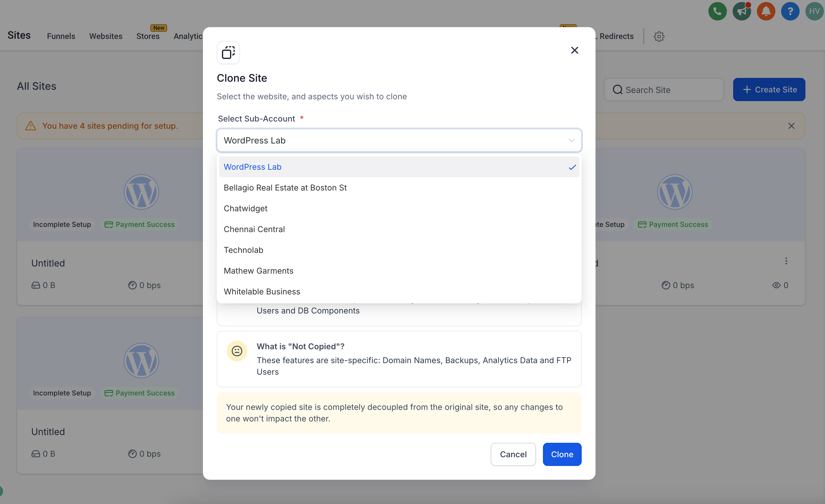Click the "You have 4 sites pending for setup." message
Image resolution: width=825 pixels, height=504 pixels.
click(x=110, y=126)
